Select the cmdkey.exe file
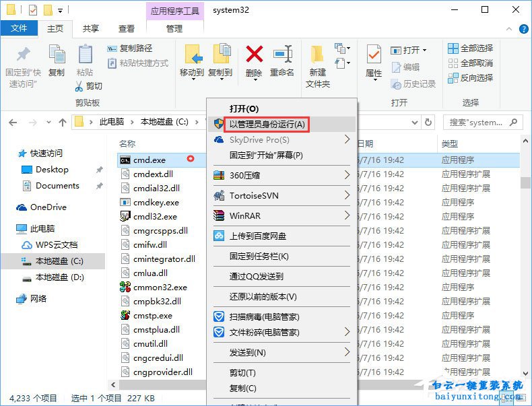 pyautogui.click(x=156, y=203)
